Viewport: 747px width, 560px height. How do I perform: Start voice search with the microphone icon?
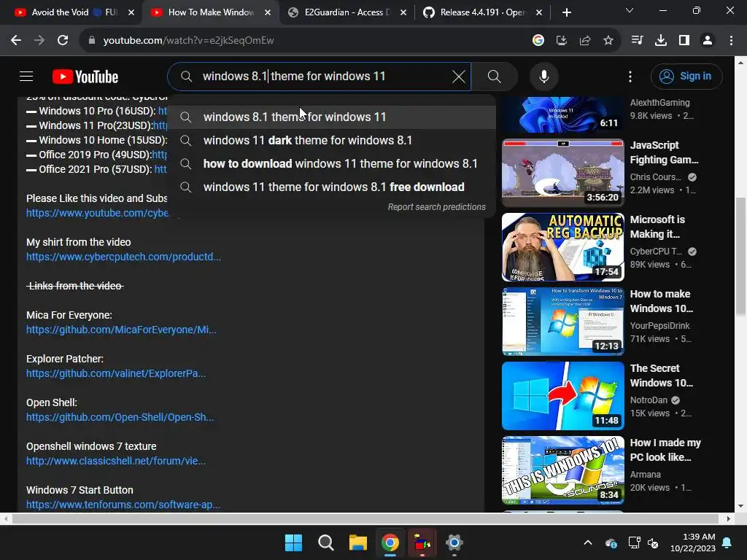544,76
